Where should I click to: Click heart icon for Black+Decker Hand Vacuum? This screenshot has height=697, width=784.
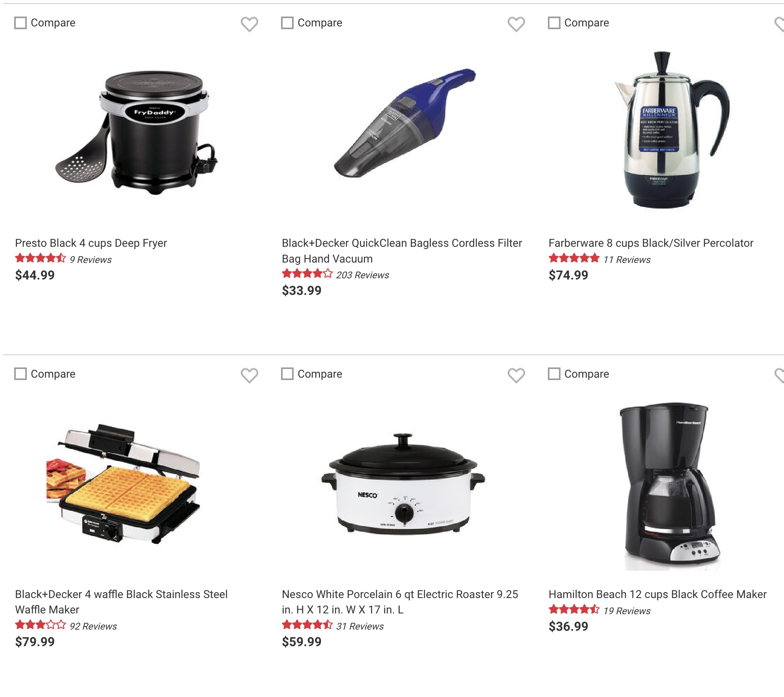516,24
